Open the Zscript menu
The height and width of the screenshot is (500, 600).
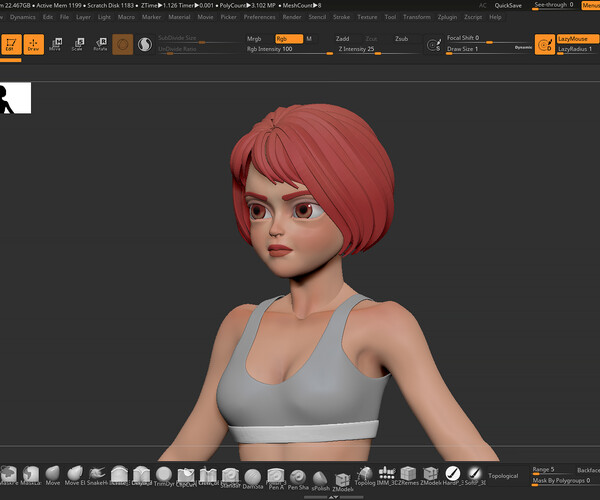[x=473, y=17]
